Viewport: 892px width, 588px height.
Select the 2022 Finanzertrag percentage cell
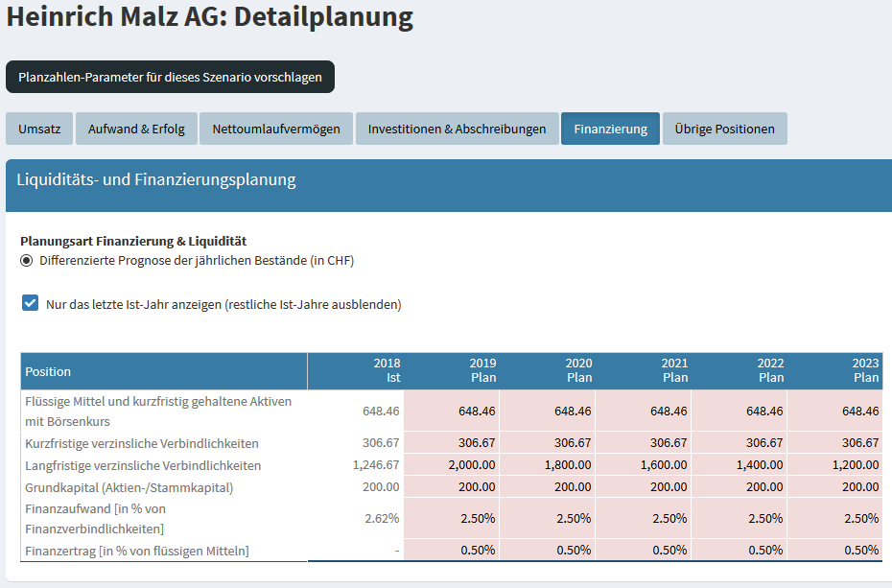coord(739,550)
